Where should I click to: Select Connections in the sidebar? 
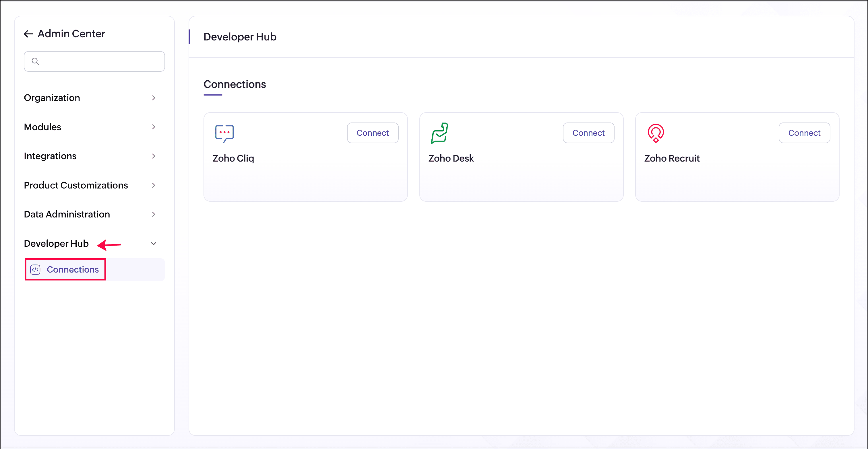(95, 269)
